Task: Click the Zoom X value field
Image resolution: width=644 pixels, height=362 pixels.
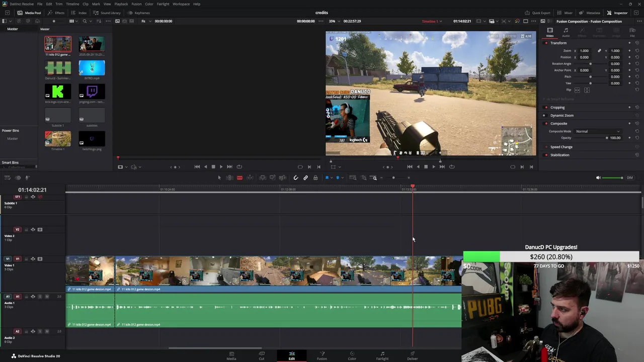Action: pos(584,51)
